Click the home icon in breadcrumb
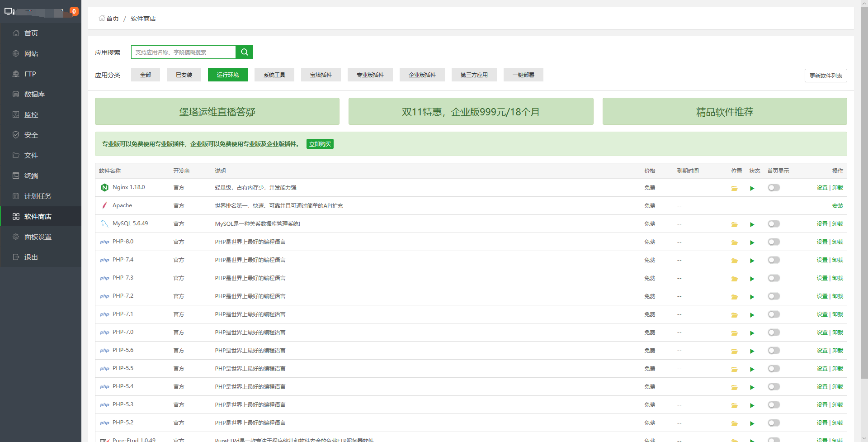Viewport: 868px width, 442px height. tap(102, 18)
